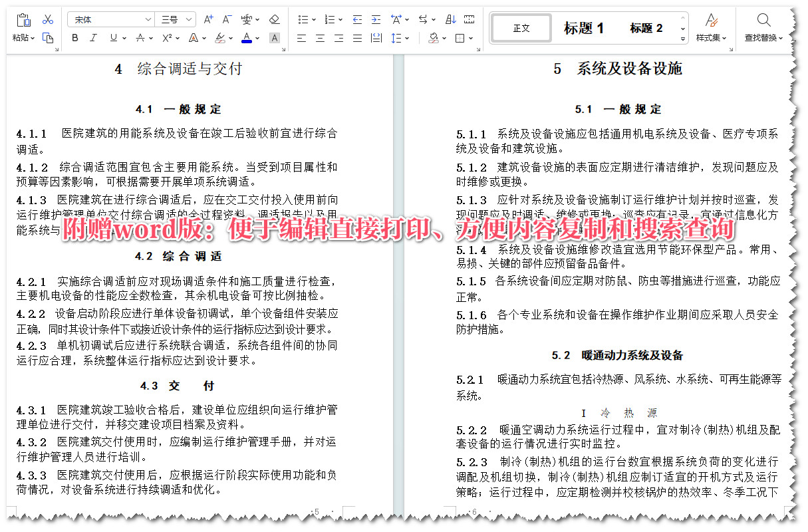Select the 标题 1 style
Viewport: 808px width, 532px height.
coord(584,28)
